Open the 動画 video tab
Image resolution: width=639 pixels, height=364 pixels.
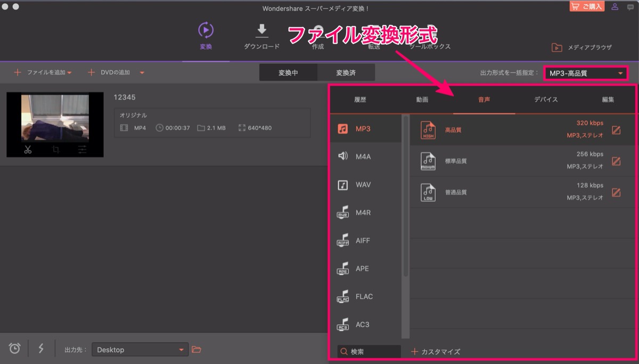[422, 100]
